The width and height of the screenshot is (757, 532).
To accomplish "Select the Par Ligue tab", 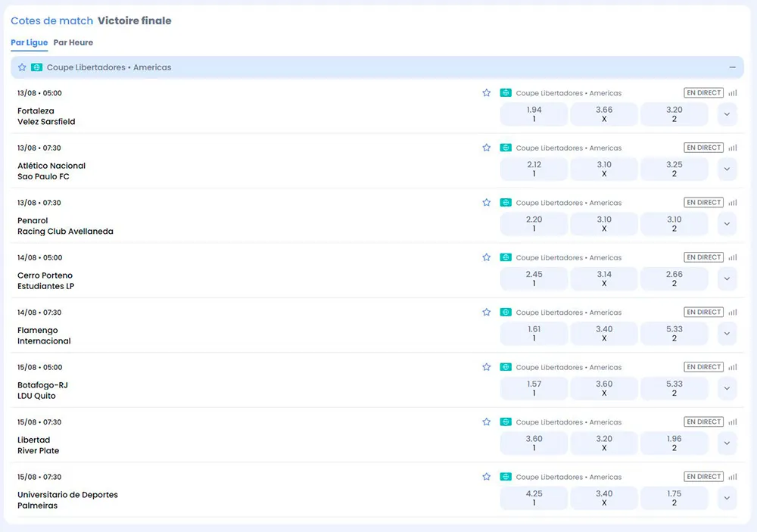I will coord(30,42).
